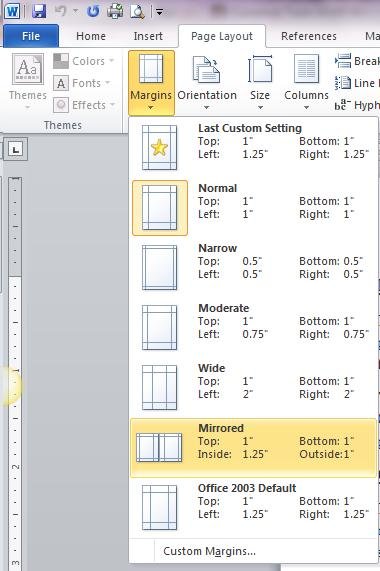
Task: Click the Word application icon
Action: tap(12, 11)
